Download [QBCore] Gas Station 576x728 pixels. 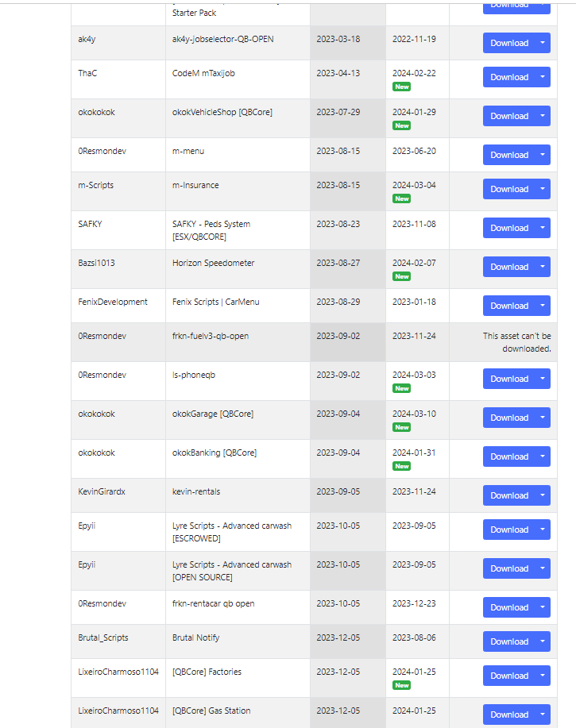[510, 715]
